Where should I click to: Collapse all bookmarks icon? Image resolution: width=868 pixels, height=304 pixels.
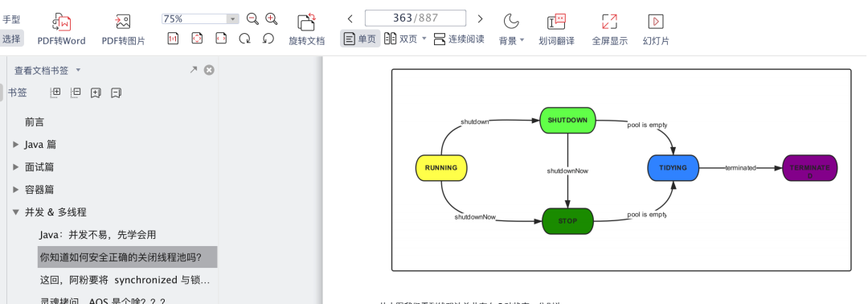pos(76,92)
